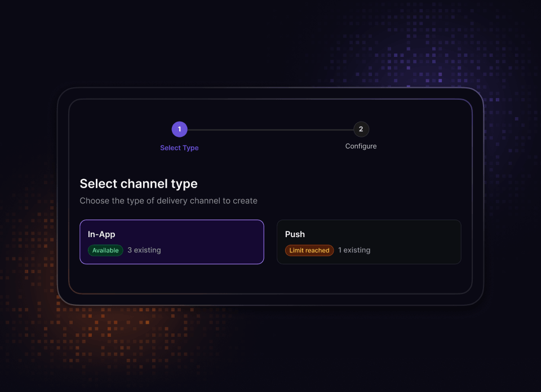Click the 'In-App' title text
The width and height of the screenshot is (541, 392).
coord(101,234)
